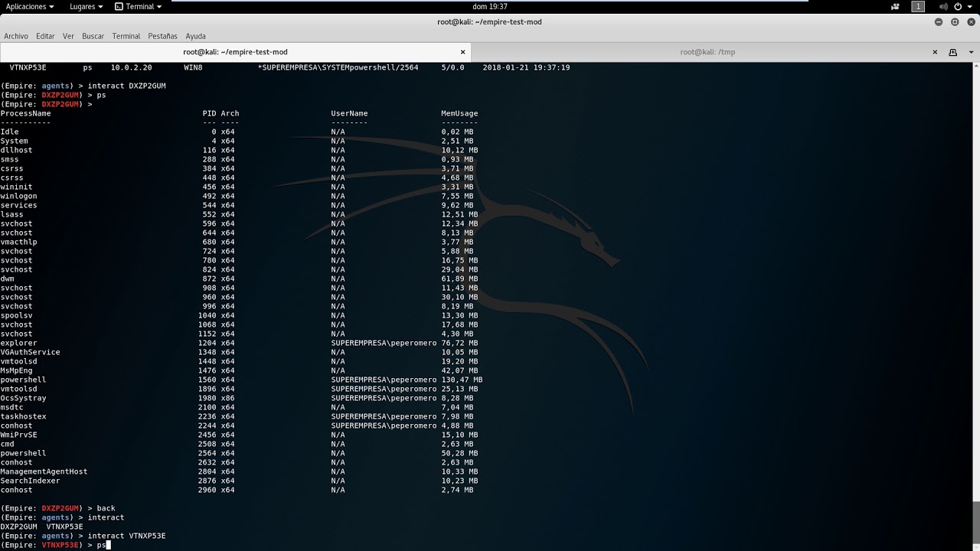
Task: Open the Lugares menu in the top bar
Action: (x=86, y=6)
